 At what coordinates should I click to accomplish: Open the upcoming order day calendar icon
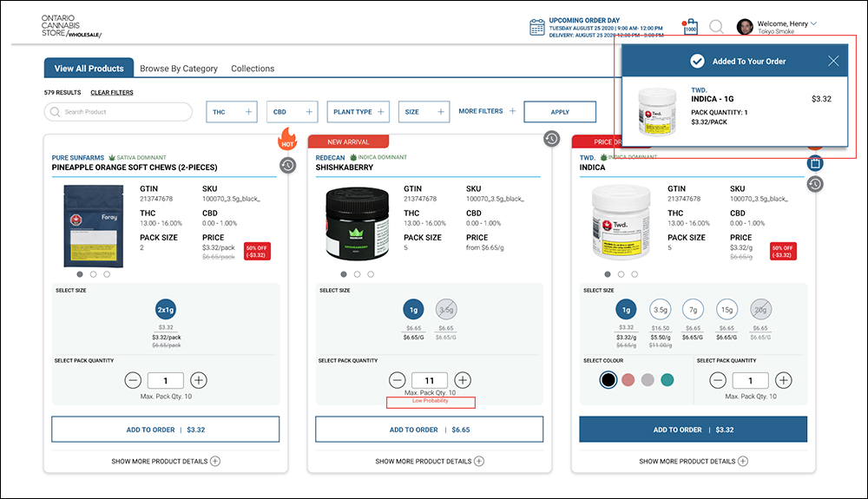[x=537, y=27]
